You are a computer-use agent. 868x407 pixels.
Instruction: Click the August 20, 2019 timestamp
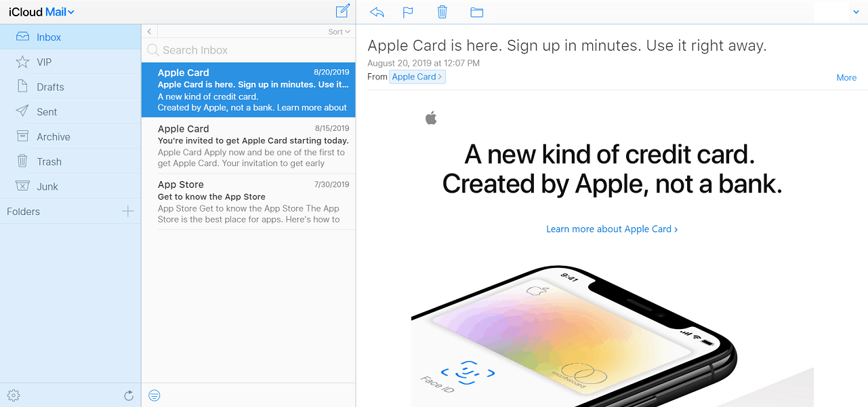pyautogui.click(x=423, y=63)
